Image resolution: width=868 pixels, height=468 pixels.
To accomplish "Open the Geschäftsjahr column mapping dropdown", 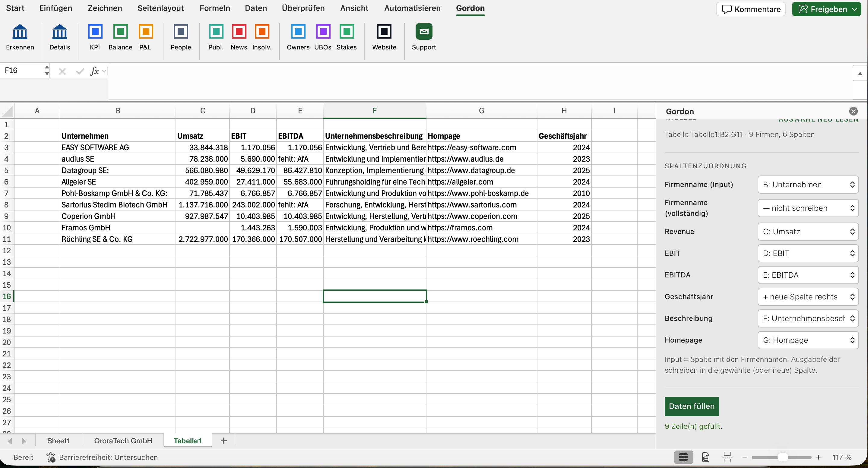I will point(808,297).
